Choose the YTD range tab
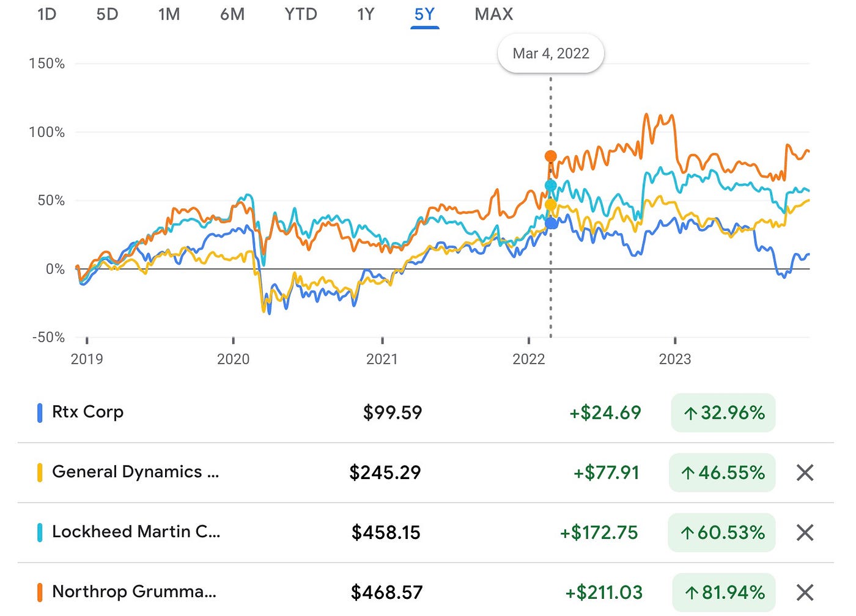The image size is (856, 616). [301, 14]
